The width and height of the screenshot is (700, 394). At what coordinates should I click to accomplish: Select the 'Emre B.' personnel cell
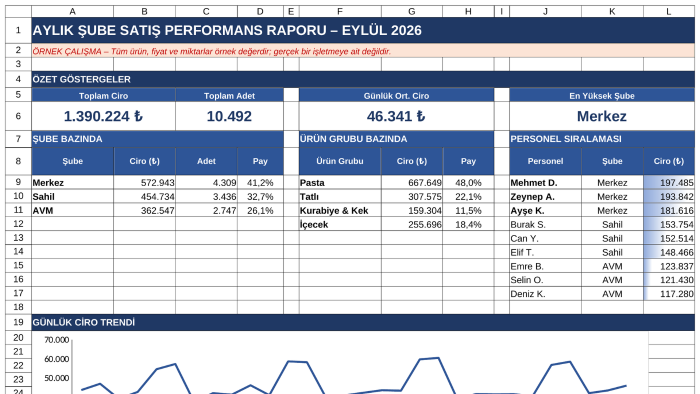click(545, 265)
